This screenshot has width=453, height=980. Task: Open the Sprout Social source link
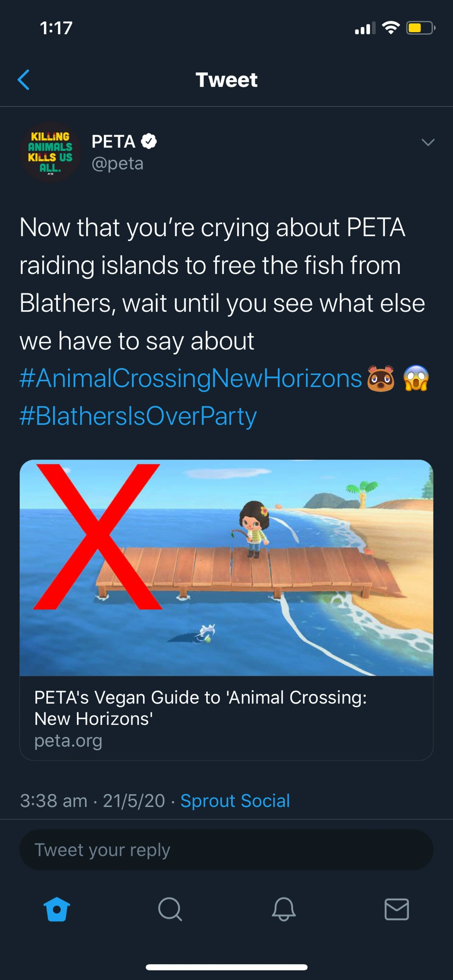[x=235, y=801]
